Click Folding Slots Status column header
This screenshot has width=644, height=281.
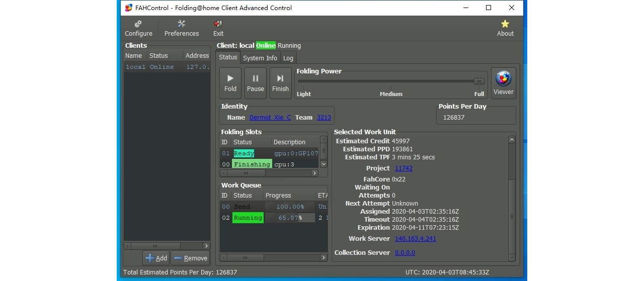[x=251, y=142]
